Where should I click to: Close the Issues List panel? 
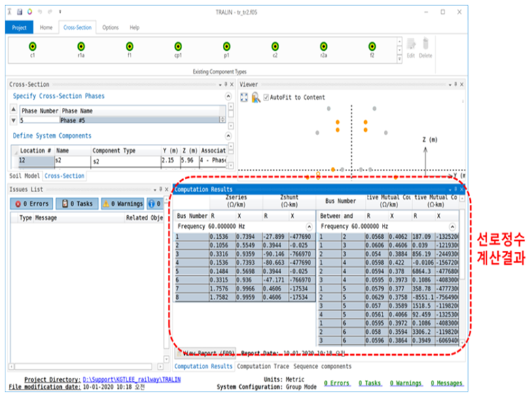[x=166, y=189]
